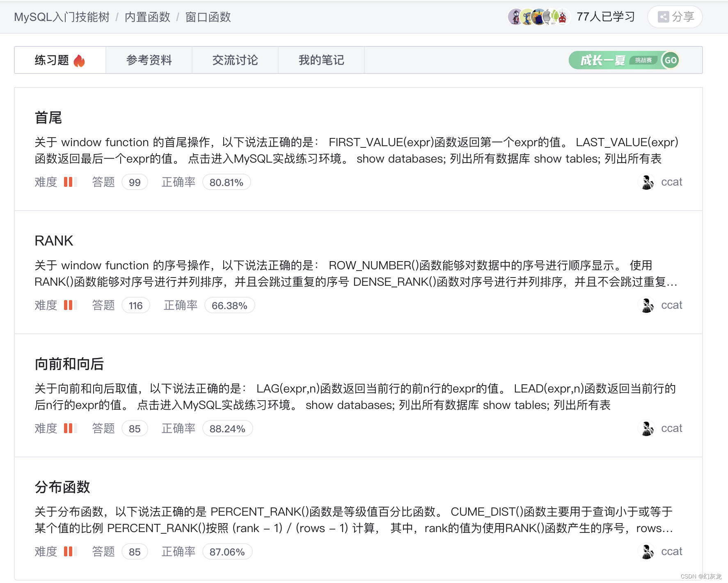Click ccat's avatar on the RANK question
The height and width of the screenshot is (583, 728).
click(x=647, y=305)
